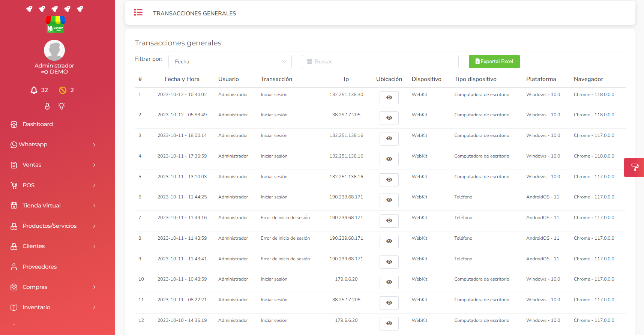
Task: View location for row 7 login error
Action: [x=389, y=221]
